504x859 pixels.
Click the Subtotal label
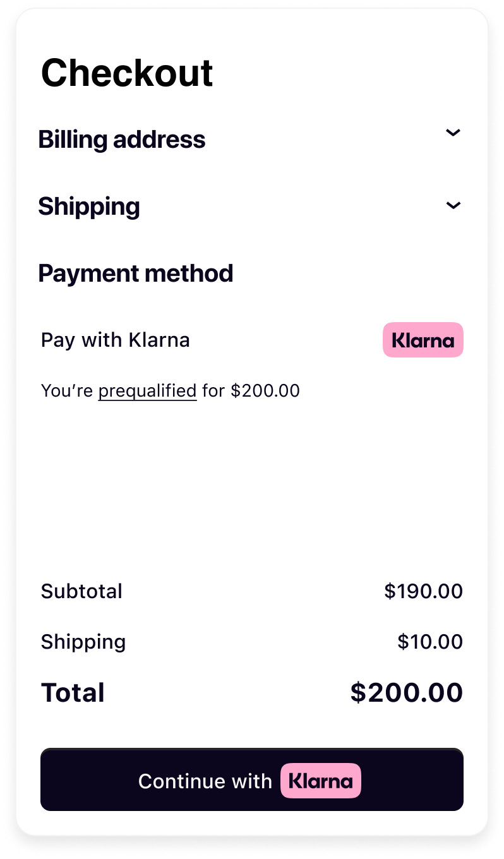pyautogui.click(x=81, y=591)
